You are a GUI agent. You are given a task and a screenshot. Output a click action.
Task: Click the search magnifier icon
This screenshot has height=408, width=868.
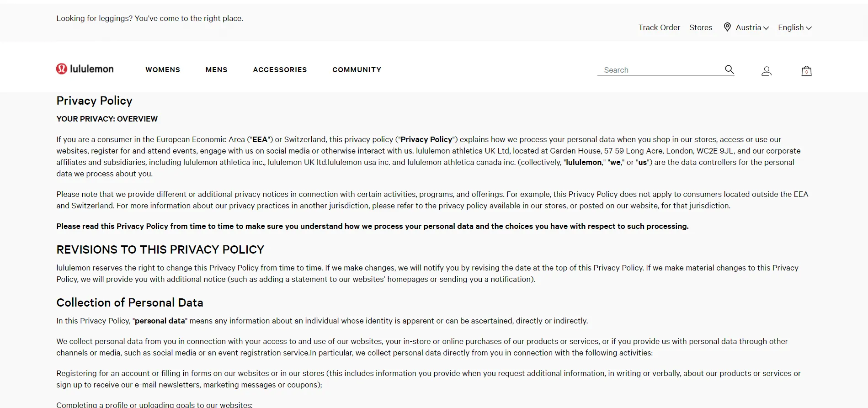click(x=729, y=69)
